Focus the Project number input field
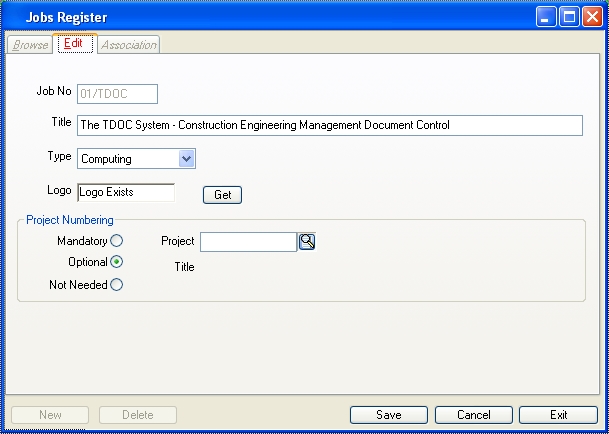 point(249,242)
